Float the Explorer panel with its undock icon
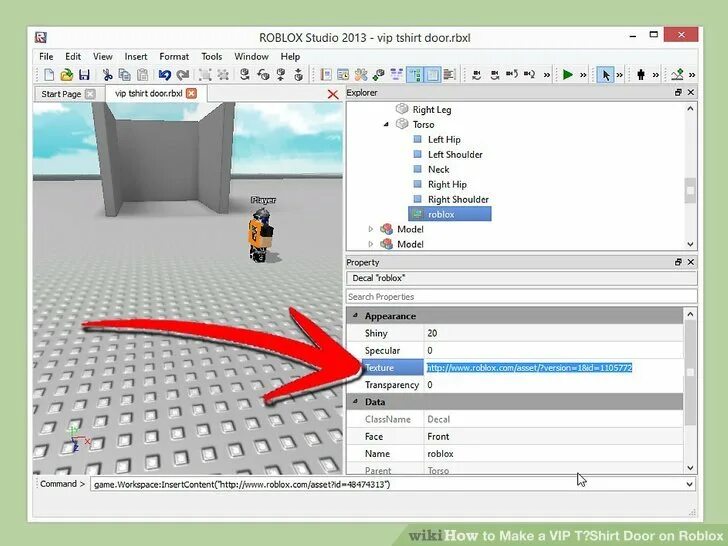The height and width of the screenshot is (546, 728). [678, 92]
